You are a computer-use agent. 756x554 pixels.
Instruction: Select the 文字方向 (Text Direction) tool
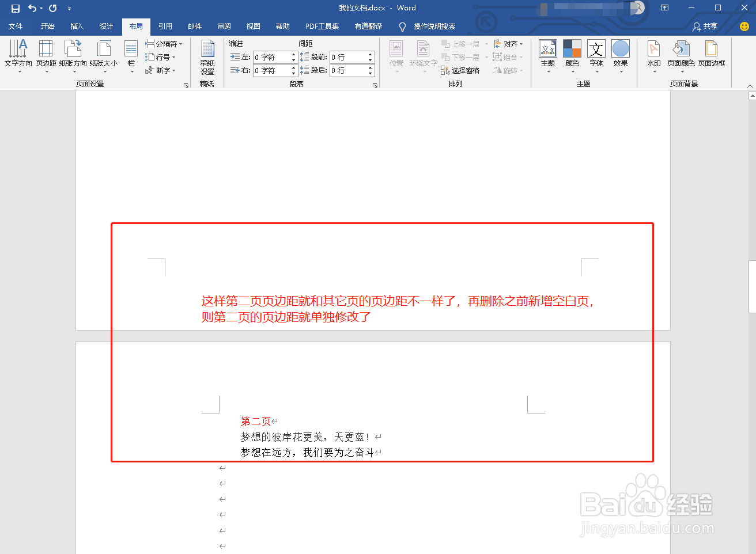[x=18, y=56]
